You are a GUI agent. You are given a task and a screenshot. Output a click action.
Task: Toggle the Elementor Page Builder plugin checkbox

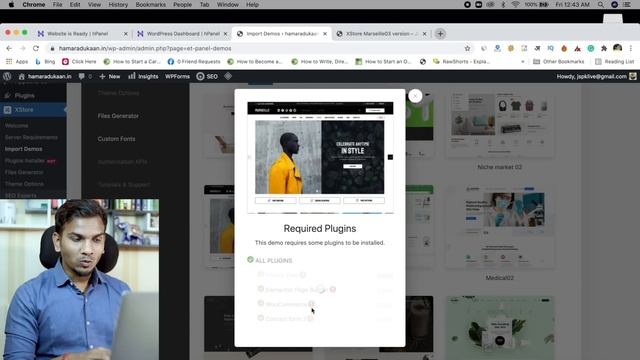[260, 289]
